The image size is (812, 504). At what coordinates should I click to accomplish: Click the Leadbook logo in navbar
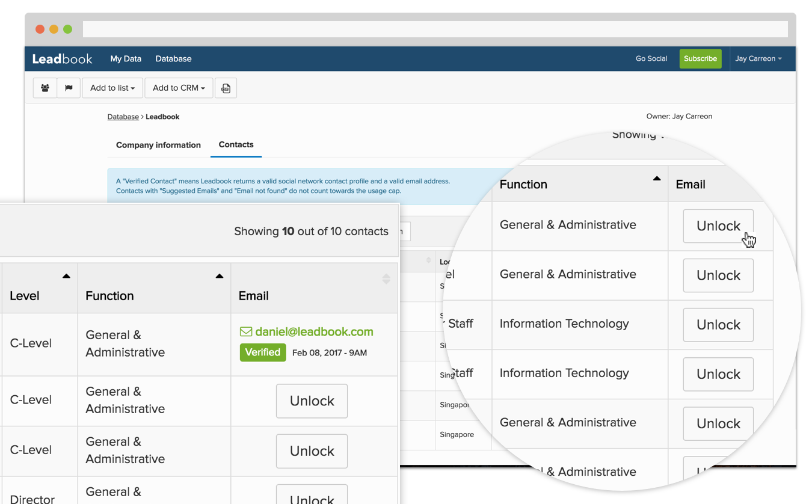[63, 59]
